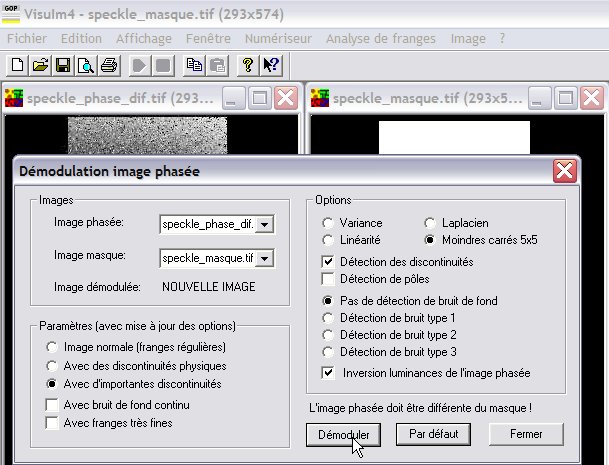
Task: Open the Image menu
Action: pos(468,38)
